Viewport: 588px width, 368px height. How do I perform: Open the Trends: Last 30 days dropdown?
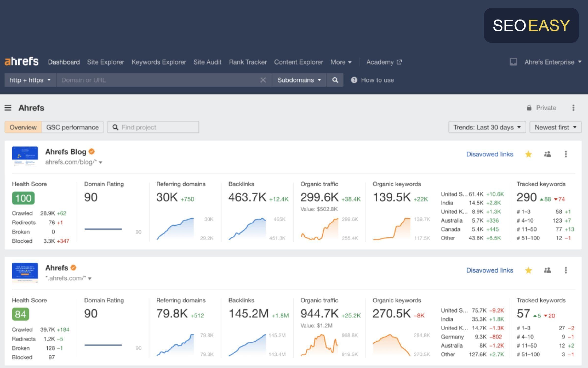487,127
